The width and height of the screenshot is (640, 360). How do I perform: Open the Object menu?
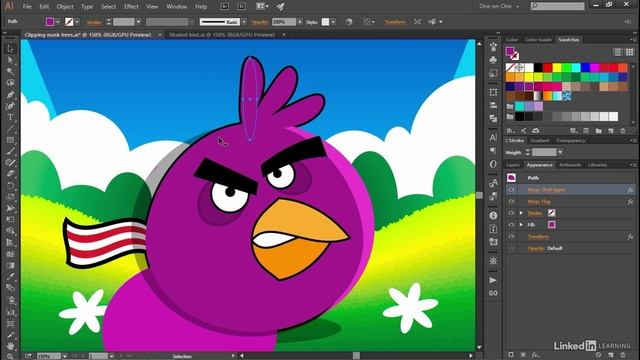pyautogui.click(x=65, y=7)
